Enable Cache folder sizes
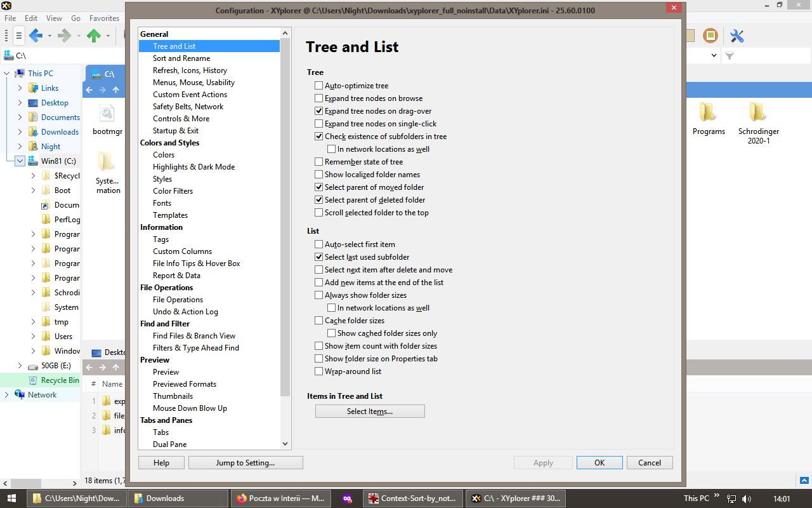 click(x=318, y=320)
